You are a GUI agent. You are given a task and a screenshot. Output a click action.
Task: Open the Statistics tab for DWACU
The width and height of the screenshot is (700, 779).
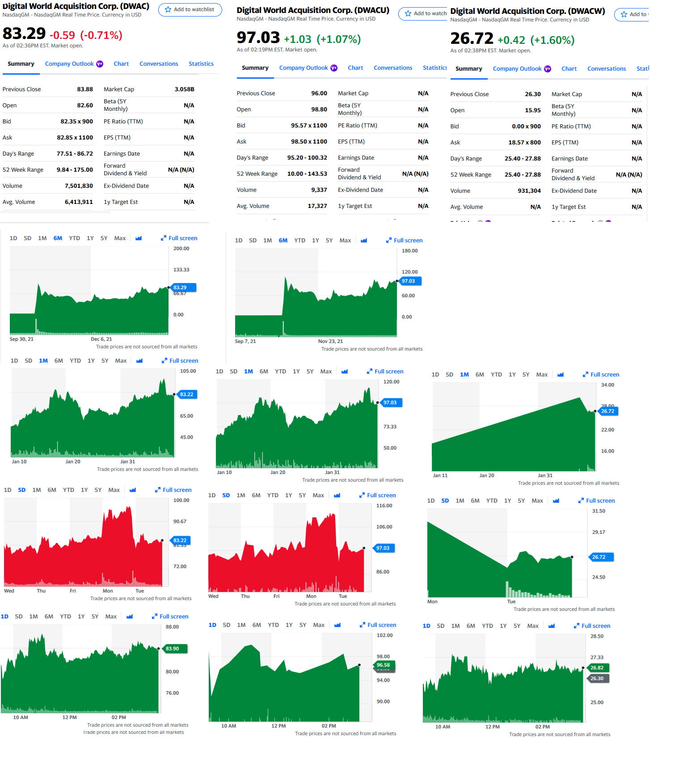click(435, 68)
